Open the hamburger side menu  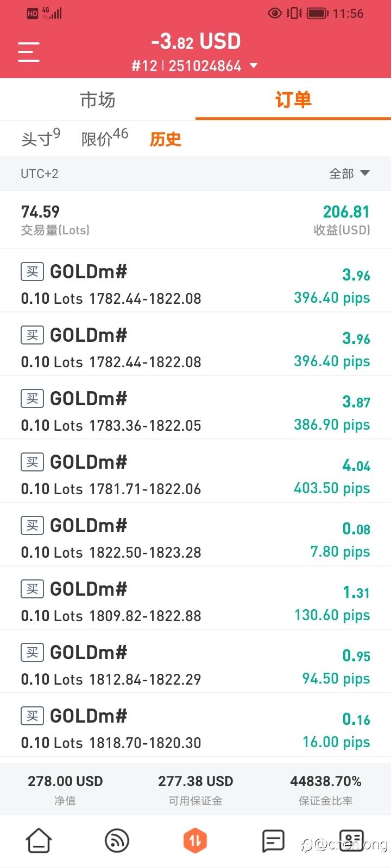tap(29, 52)
